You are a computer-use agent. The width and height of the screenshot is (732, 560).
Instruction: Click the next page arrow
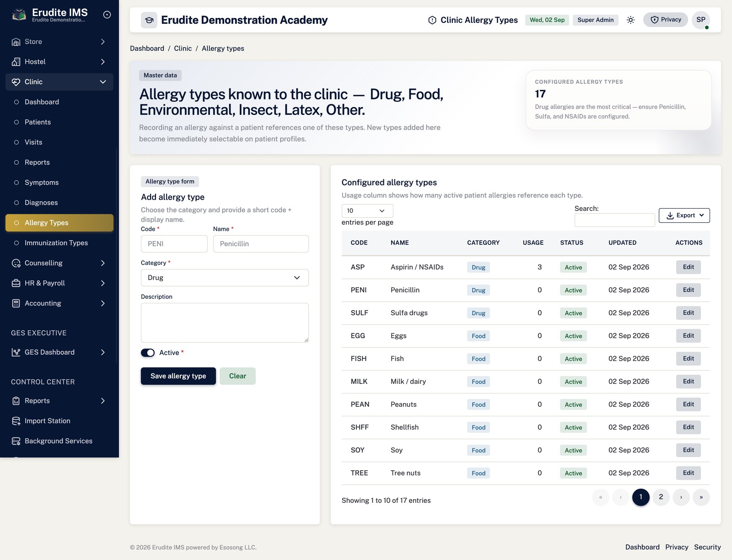pos(681,497)
